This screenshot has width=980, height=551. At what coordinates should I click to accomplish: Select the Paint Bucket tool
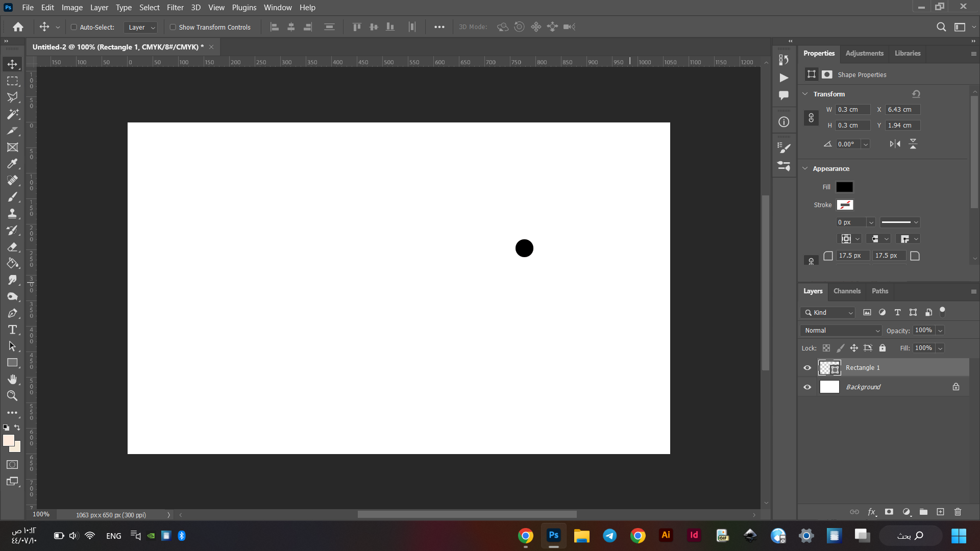[12, 263]
